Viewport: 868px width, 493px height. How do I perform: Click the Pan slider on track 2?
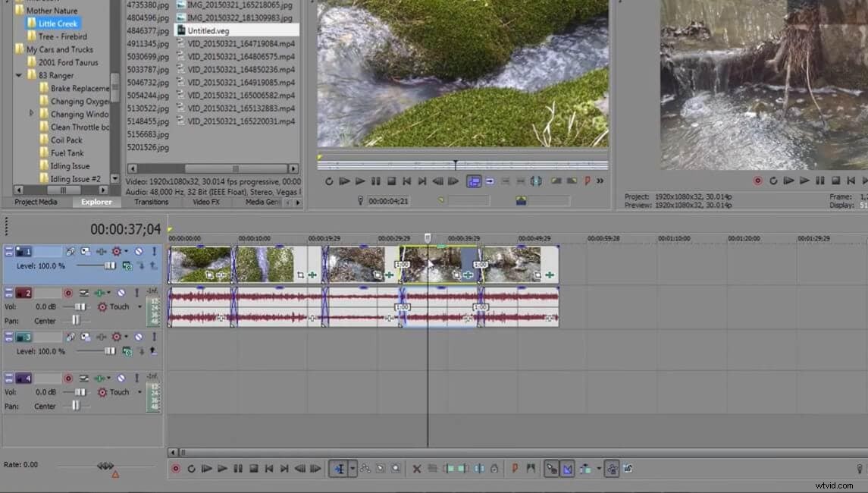(76, 319)
